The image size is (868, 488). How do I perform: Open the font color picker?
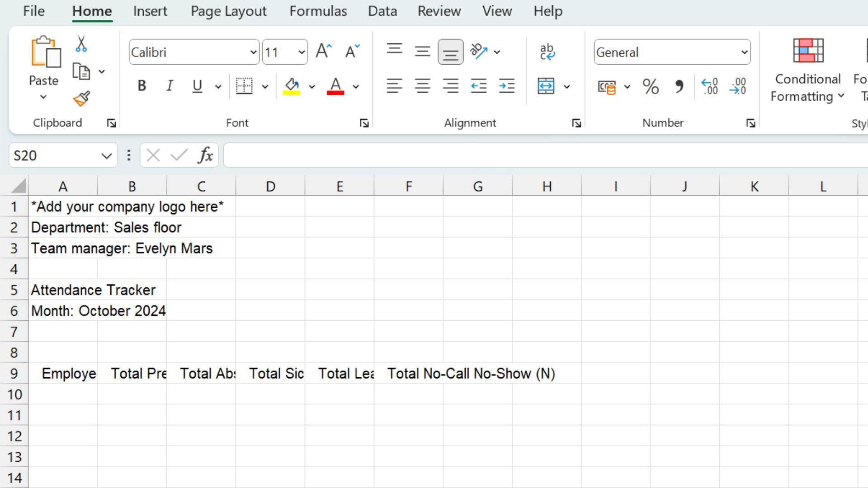[x=356, y=87]
